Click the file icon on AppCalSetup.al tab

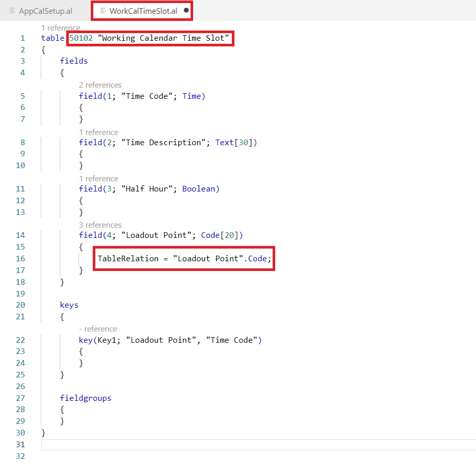[13, 11]
